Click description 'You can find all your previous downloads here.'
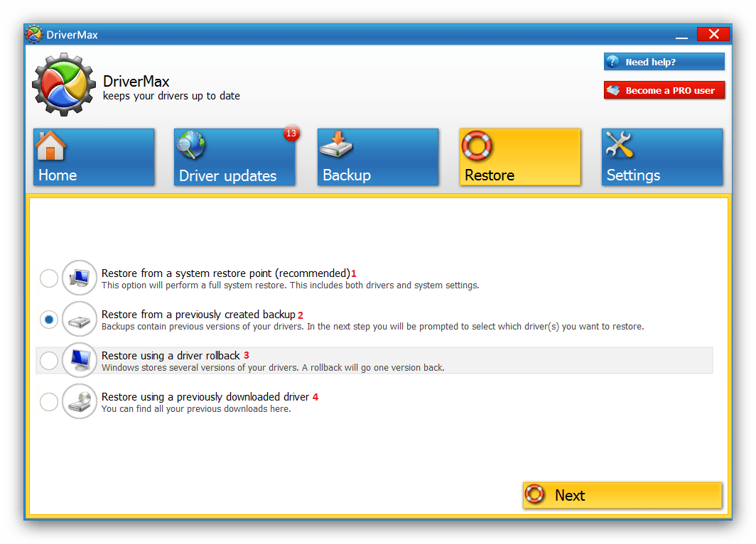The width and height of the screenshot is (756, 544). [x=196, y=409]
